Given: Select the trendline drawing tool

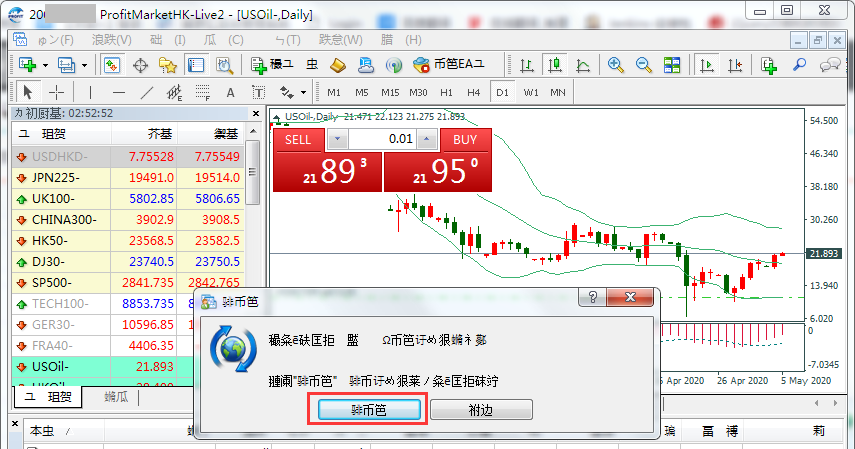Looking at the screenshot, I should [x=147, y=92].
